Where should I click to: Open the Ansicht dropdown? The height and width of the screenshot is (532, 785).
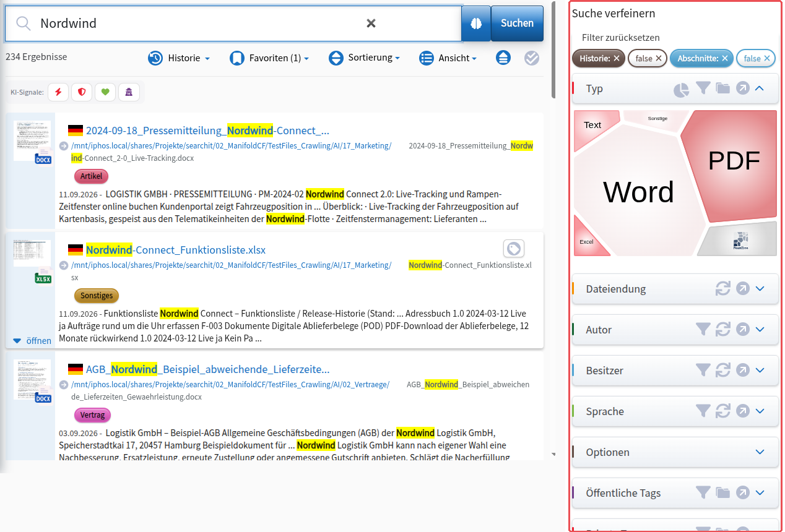[x=448, y=58]
